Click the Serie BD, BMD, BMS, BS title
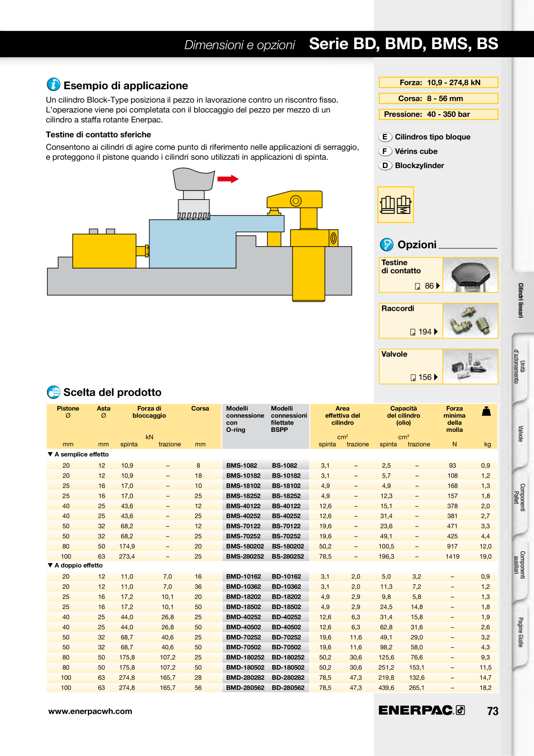This screenshot has height=756, width=534. (404, 44)
